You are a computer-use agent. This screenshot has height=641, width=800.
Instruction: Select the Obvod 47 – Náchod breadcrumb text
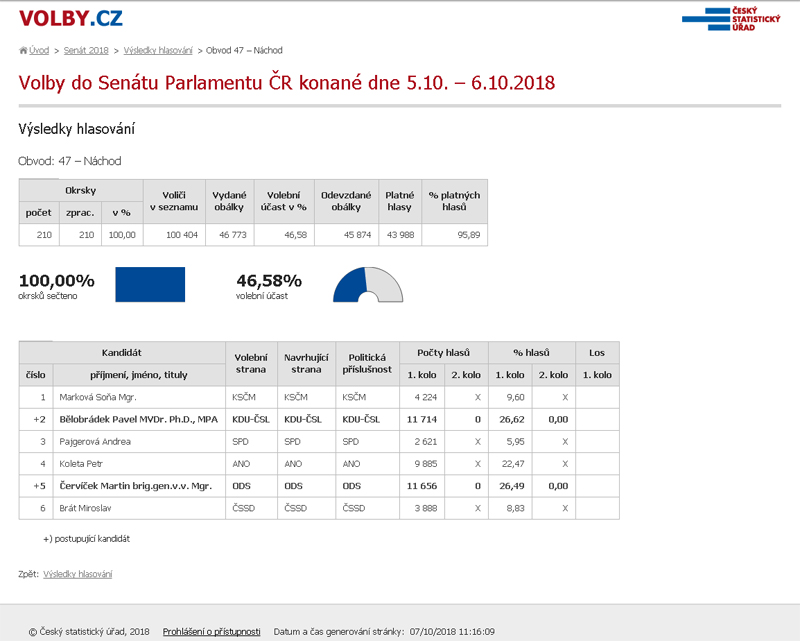[x=244, y=51]
